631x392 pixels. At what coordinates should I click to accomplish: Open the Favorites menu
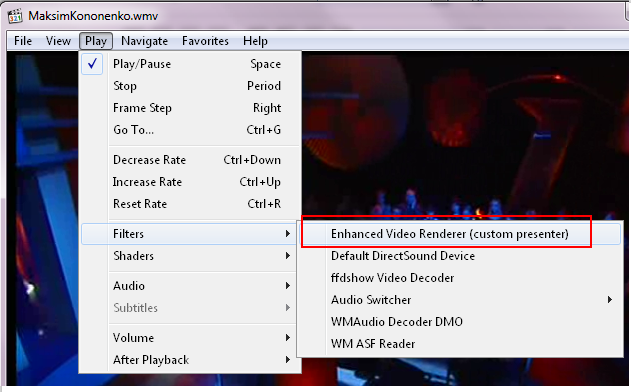click(205, 41)
